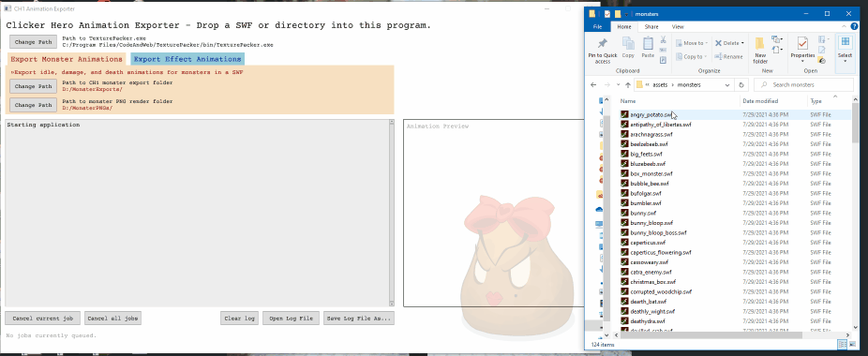Click the Up one level arrow
The height and width of the screenshot is (356, 868).
[628, 85]
